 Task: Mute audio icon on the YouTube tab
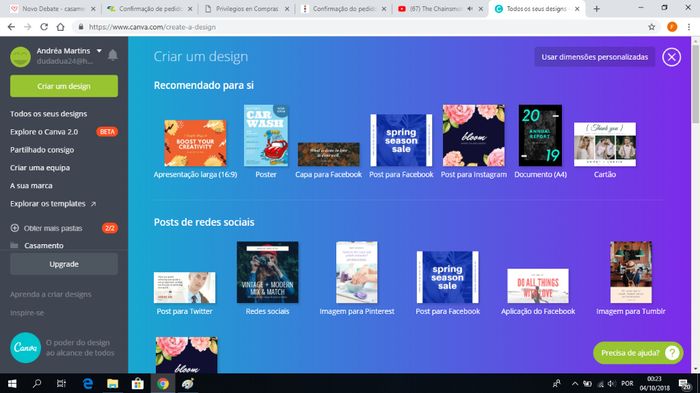point(470,8)
